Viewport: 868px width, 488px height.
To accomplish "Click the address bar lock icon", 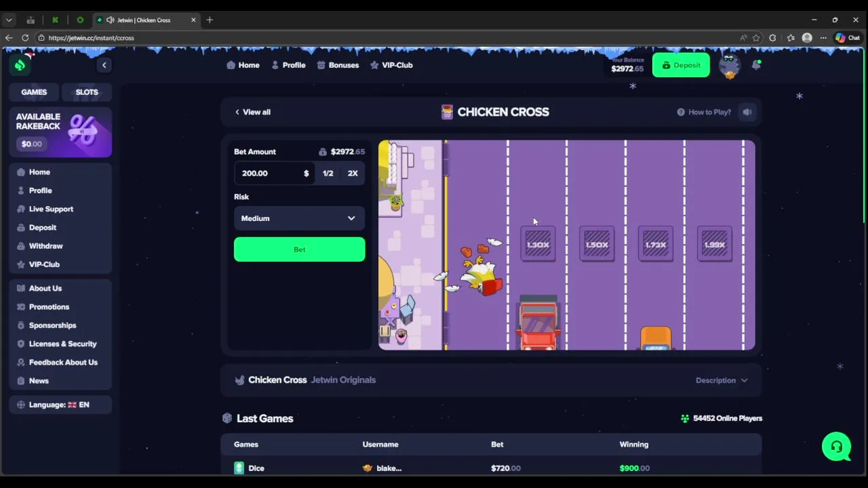I will 41,38.
